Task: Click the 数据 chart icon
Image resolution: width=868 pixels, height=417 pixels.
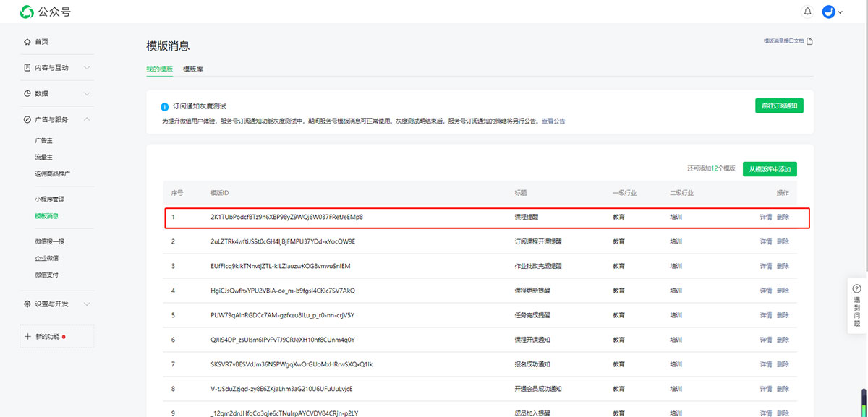Action: coord(27,93)
